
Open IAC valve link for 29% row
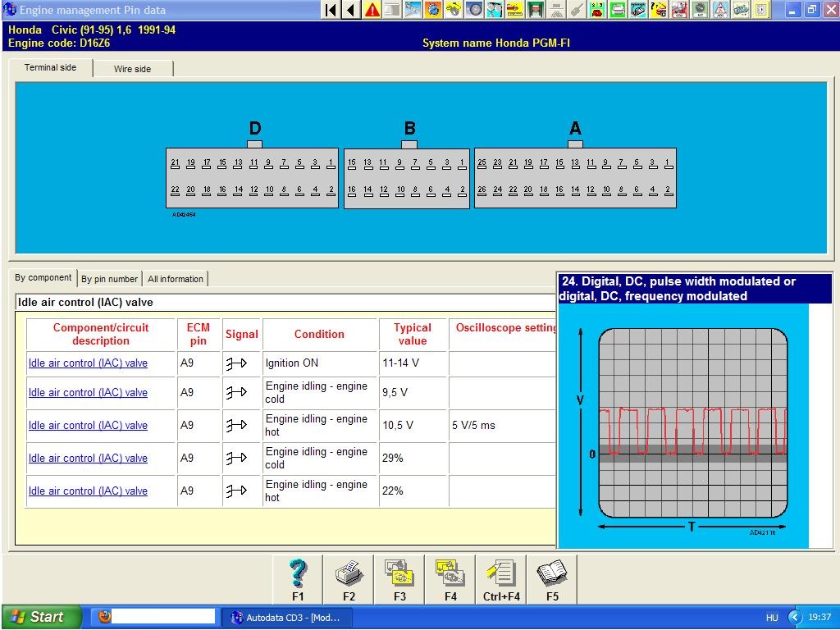point(88,458)
